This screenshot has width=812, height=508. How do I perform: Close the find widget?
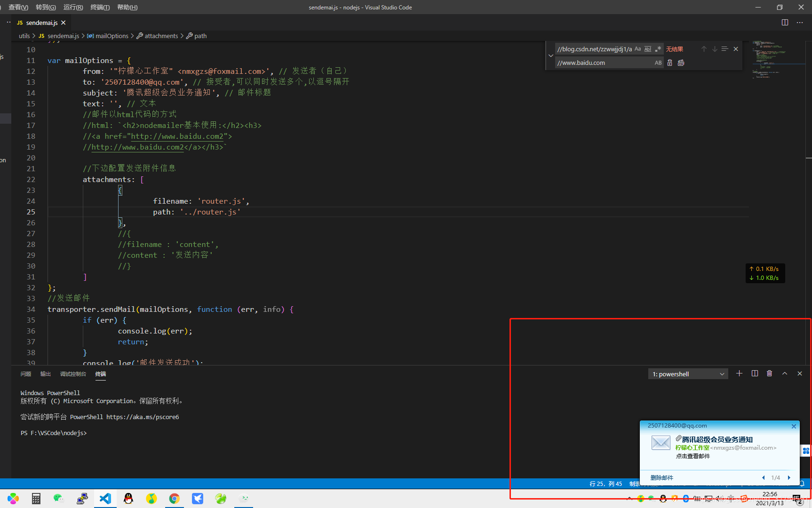(x=736, y=49)
